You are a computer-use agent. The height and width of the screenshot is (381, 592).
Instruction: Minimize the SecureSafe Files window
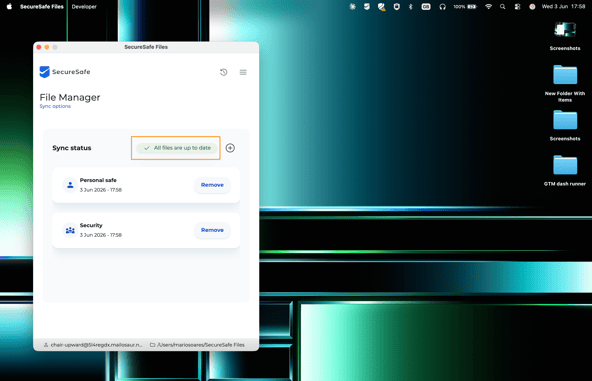coord(47,47)
